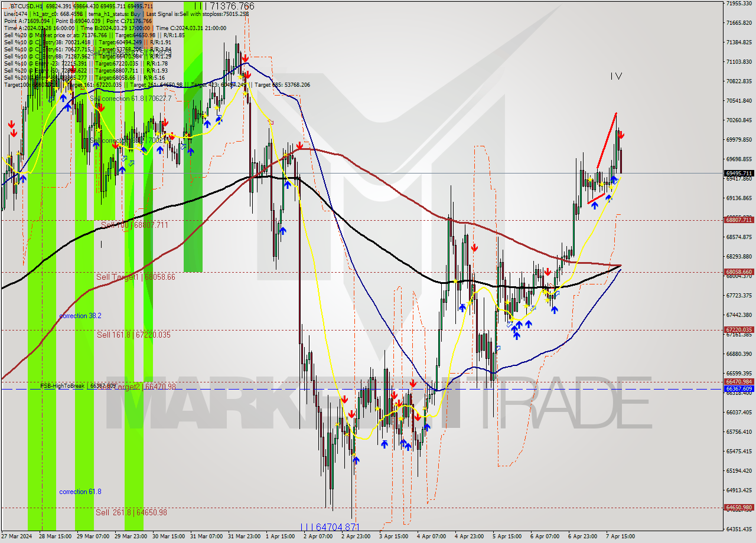Click the '5 Apr 15:00' time label
The image size is (756, 543).
click(507, 537)
